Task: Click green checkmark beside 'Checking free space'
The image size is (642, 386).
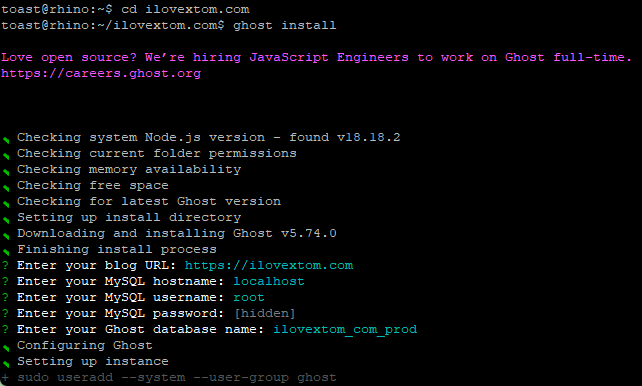Action: point(6,188)
